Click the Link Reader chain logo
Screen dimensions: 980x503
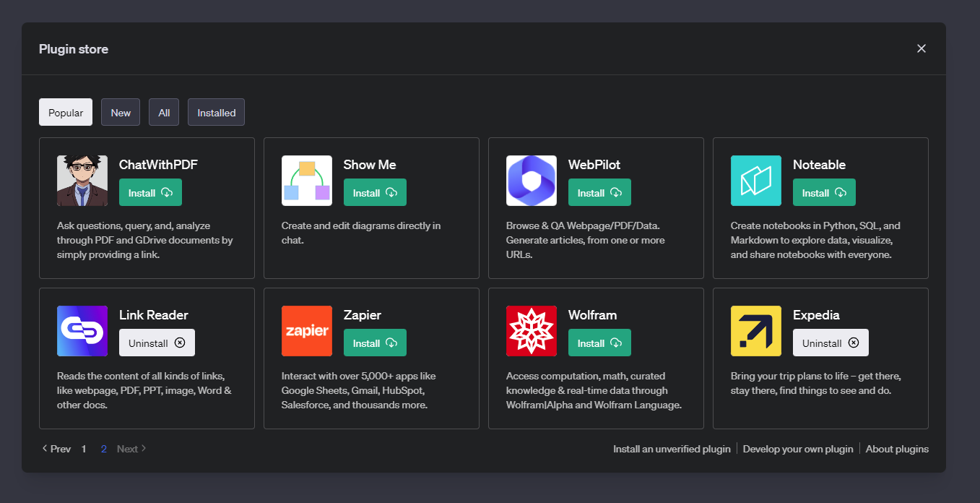pos(82,331)
